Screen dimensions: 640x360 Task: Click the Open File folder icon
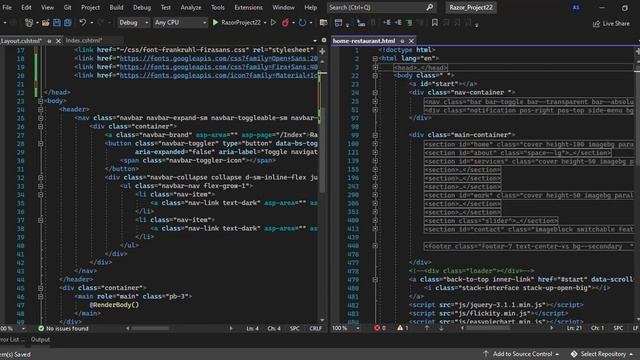click(x=46, y=23)
